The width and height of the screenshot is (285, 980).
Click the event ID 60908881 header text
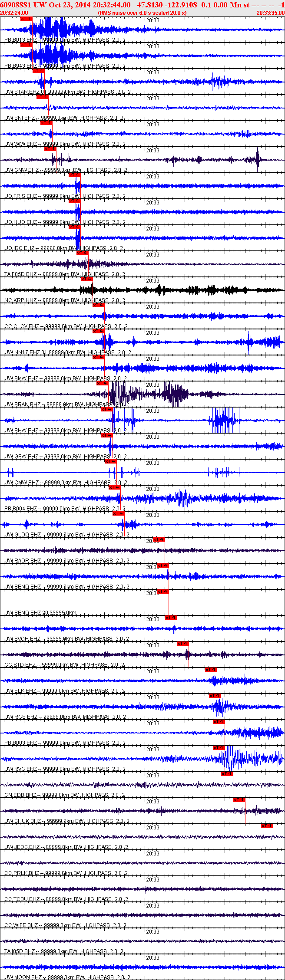16,5
